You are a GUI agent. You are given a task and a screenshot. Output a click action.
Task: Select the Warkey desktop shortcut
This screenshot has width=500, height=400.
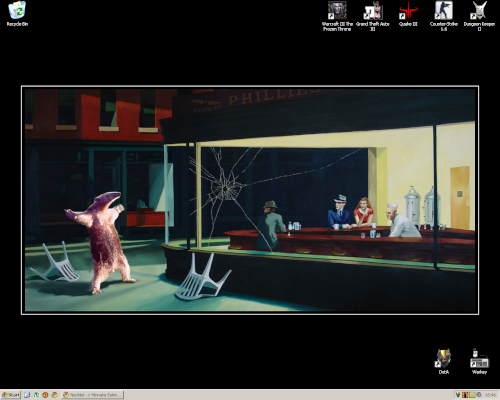point(479,362)
